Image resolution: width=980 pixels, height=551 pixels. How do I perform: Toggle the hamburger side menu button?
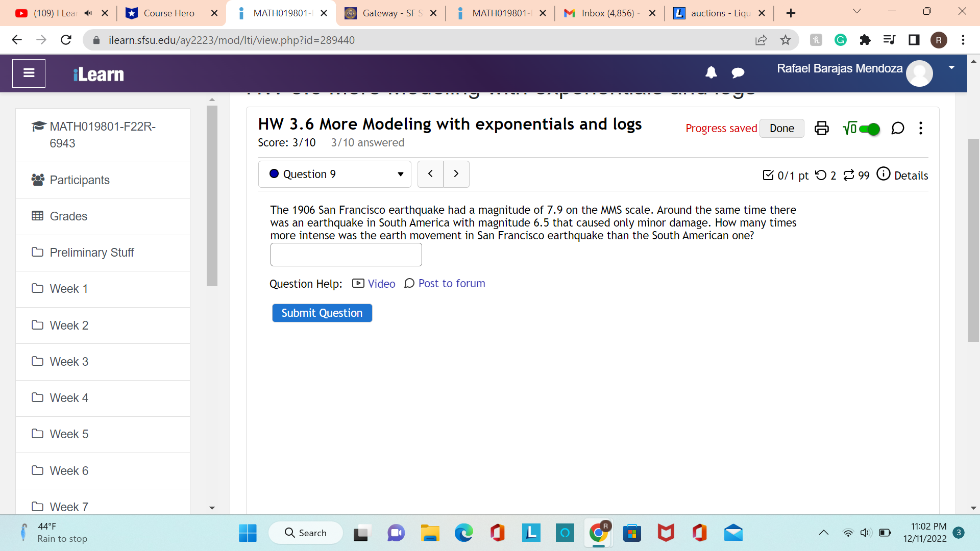29,73
